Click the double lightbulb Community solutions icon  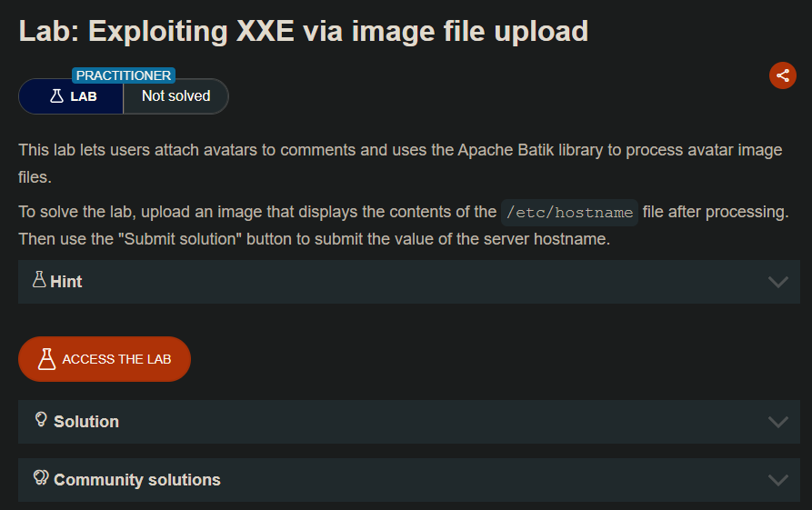41,478
